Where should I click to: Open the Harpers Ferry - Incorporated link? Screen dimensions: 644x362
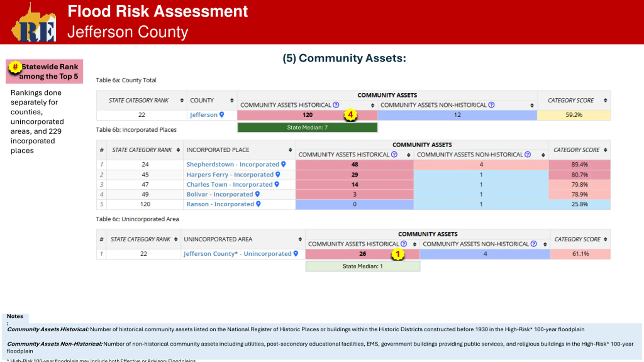coord(230,174)
